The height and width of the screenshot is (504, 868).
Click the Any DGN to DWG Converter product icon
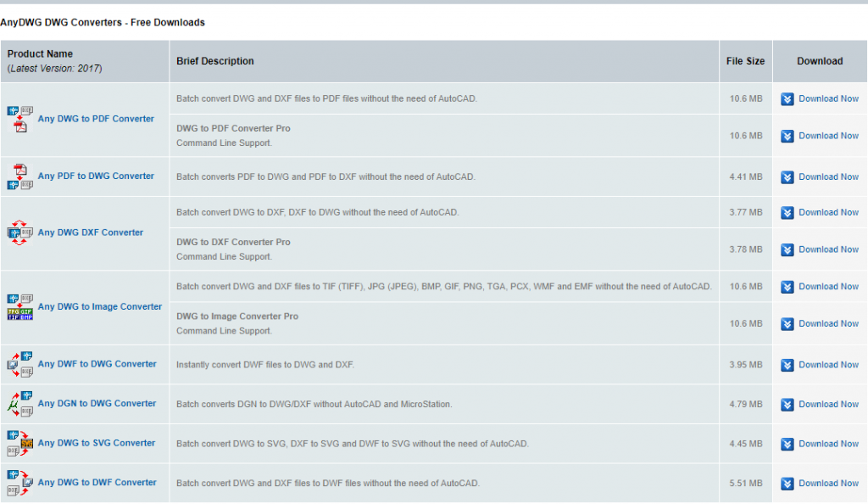tap(20, 404)
